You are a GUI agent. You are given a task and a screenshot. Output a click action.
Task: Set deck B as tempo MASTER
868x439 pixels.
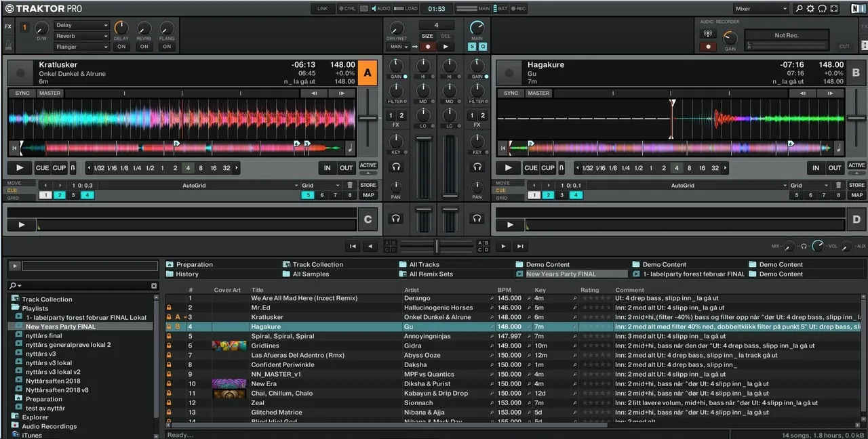(538, 93)
